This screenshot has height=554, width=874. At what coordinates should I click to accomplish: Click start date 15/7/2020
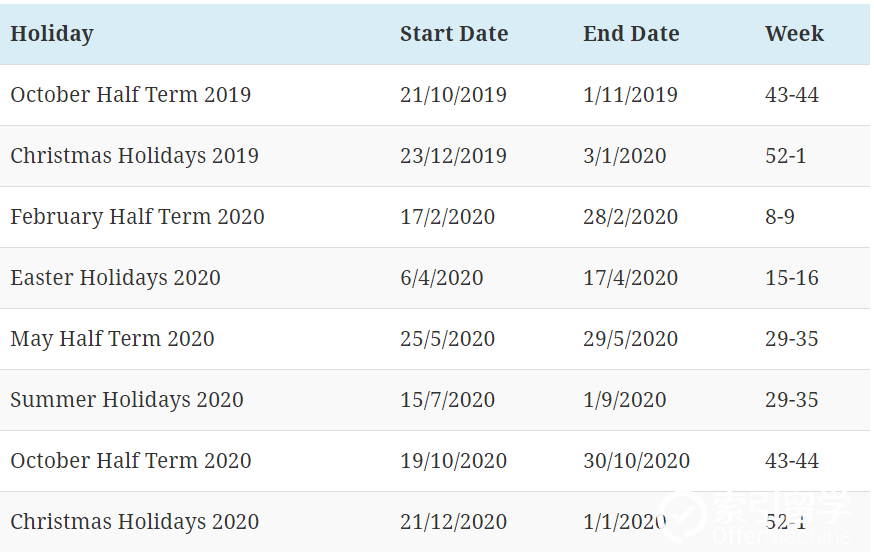pyautogui.click(x=447, y=400)
